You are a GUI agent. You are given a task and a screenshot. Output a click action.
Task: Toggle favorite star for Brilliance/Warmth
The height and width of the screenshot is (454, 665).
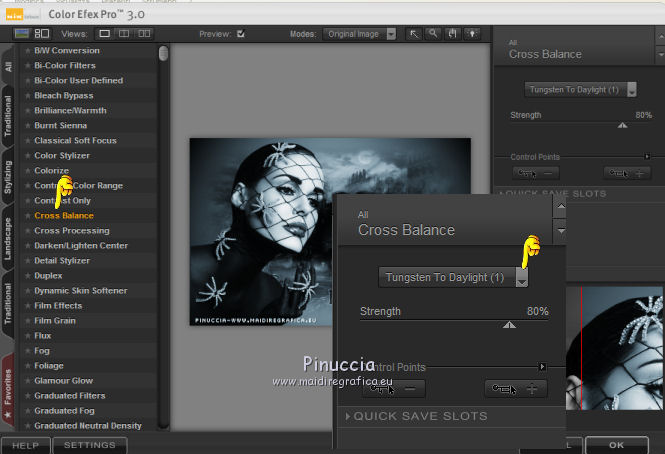pos(28,110)
